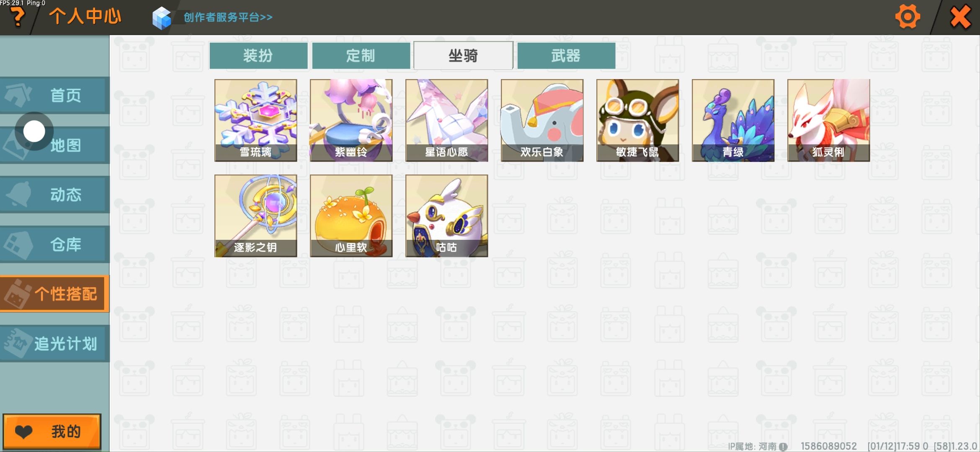Select the 敏捷飞鼠 squirrel mount

638,121
